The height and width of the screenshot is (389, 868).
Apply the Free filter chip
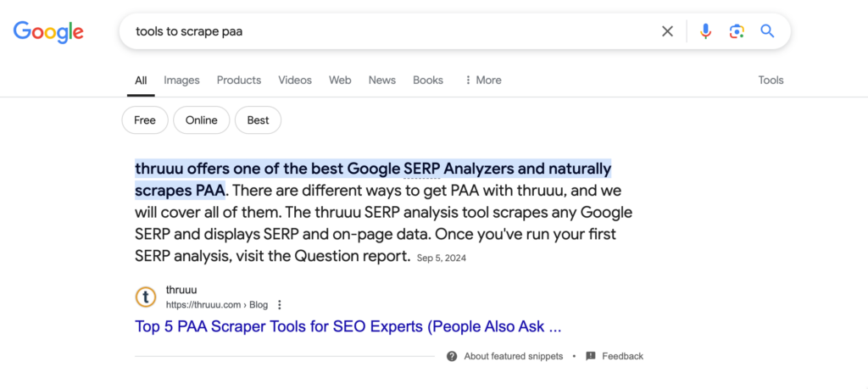[145, 120]
